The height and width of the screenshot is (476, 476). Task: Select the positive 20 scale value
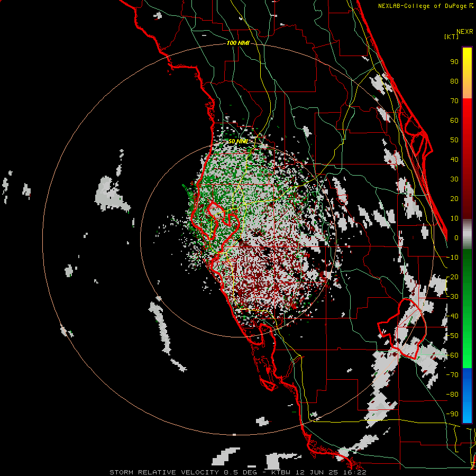coord(454,199)
